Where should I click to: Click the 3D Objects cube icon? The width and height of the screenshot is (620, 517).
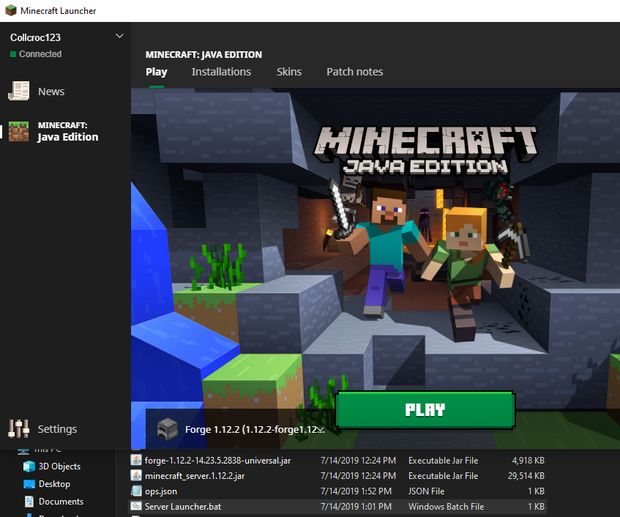tap(29, 466)
